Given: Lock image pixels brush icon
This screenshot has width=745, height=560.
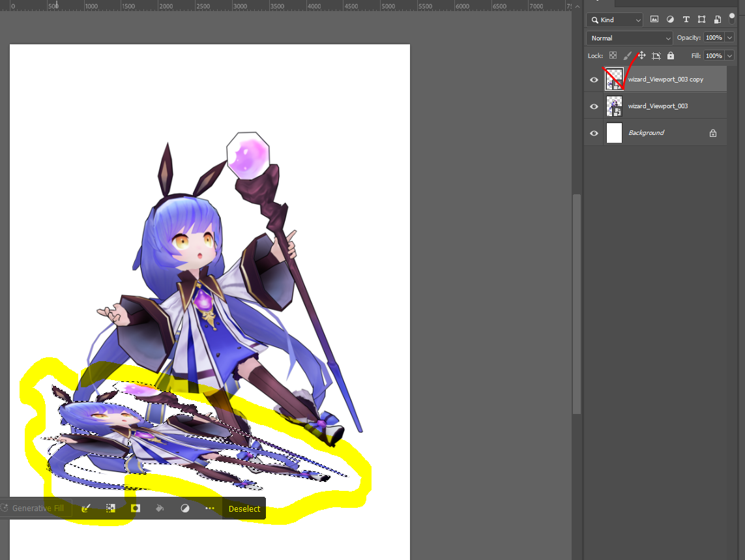Looking at the screenshot, I should coord(628,55).
